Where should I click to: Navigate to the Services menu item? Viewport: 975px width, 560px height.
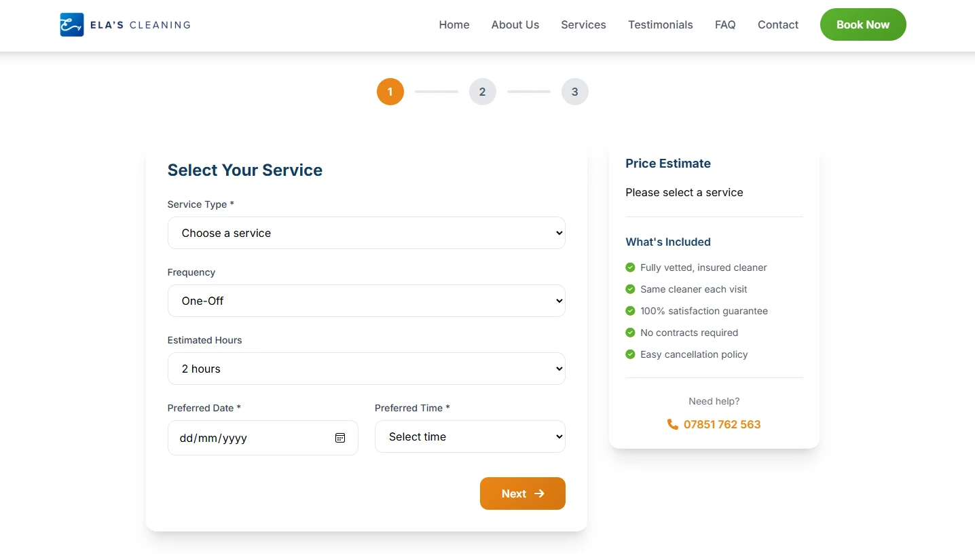(x=583, y=24)
